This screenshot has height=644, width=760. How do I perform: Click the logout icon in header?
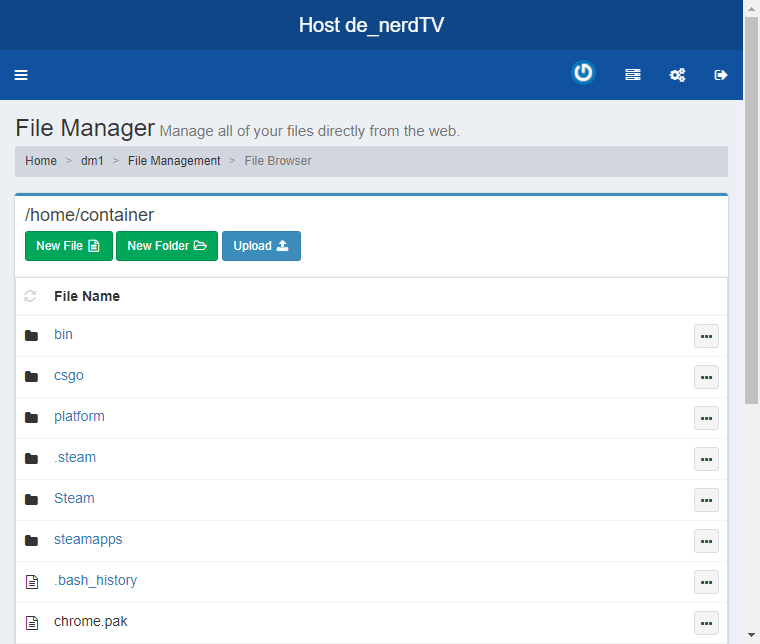click(721, 75)
